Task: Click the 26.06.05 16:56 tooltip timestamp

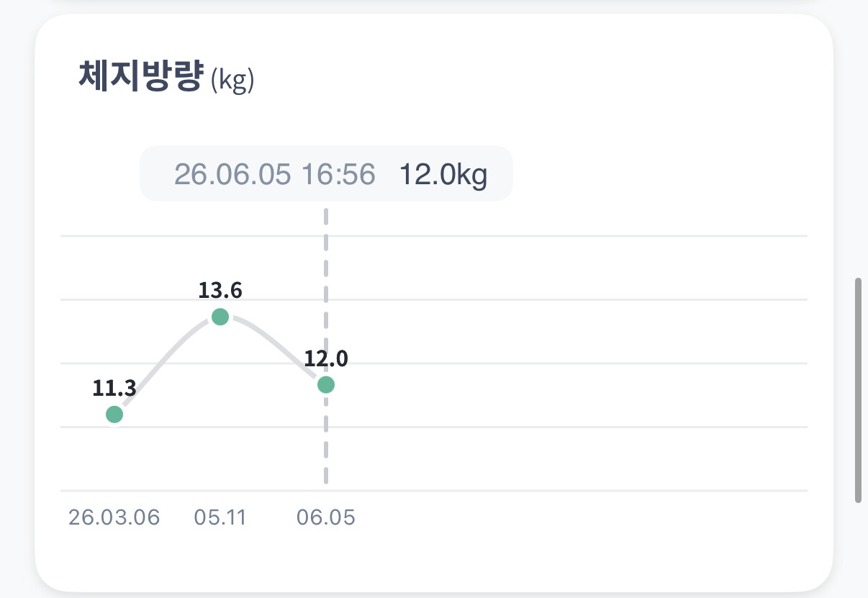Action: coord(275,175)
